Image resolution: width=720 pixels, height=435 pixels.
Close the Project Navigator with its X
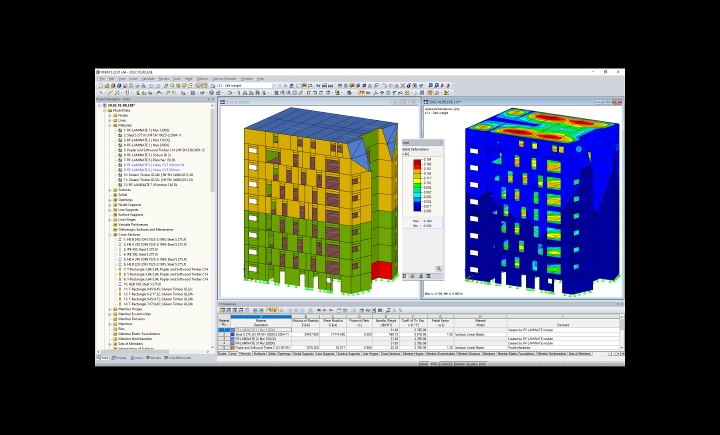coord(213,99)
